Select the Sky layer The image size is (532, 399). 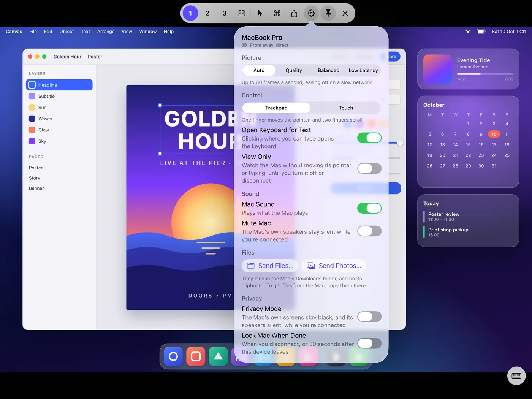[59, 141]
